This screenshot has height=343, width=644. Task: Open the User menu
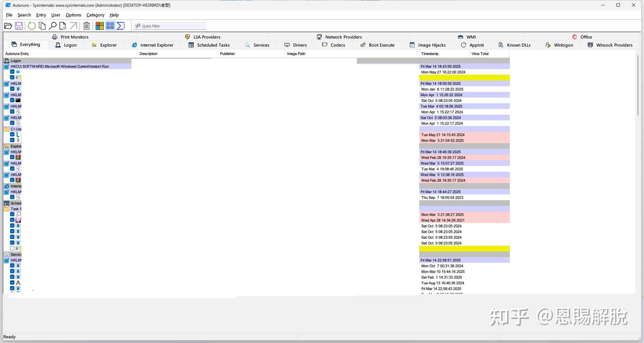(x=56, y=15)
